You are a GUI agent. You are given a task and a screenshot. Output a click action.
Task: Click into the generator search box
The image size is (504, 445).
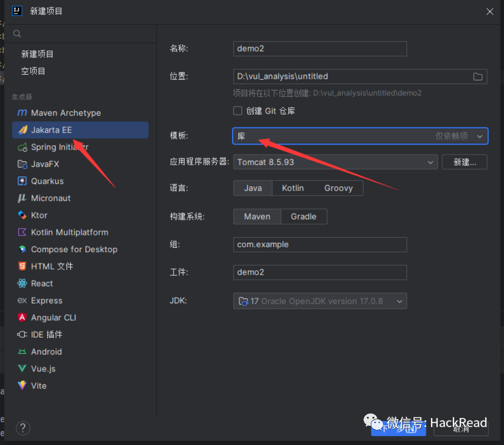click(80, 34)
